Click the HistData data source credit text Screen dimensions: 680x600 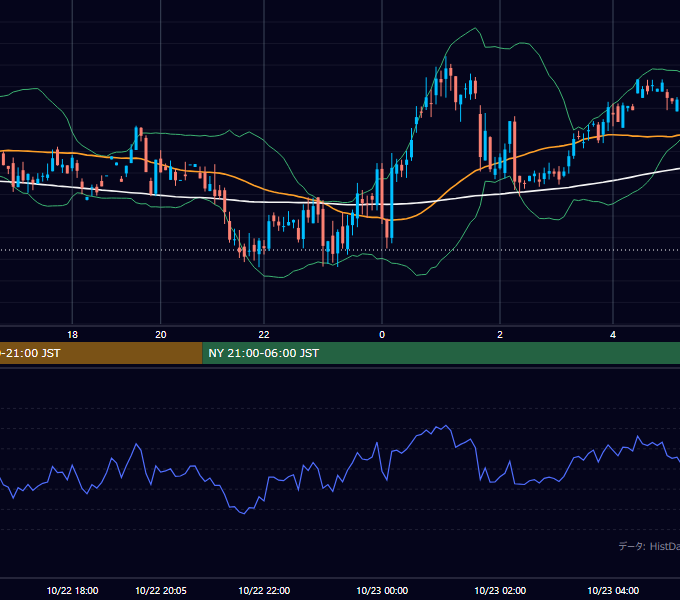649,546
